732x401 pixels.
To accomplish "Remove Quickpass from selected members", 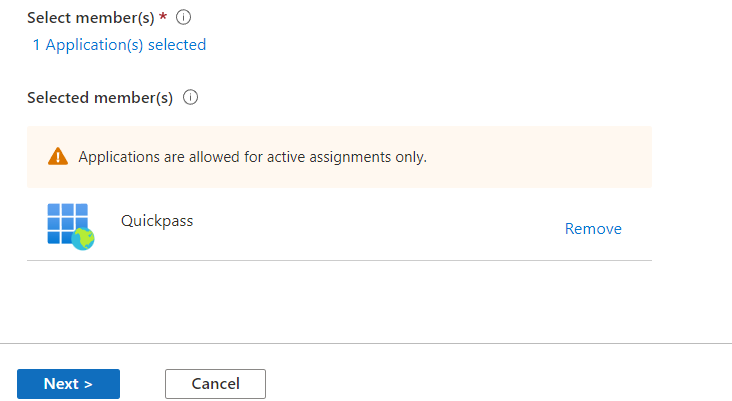I will tap(593, 229).
